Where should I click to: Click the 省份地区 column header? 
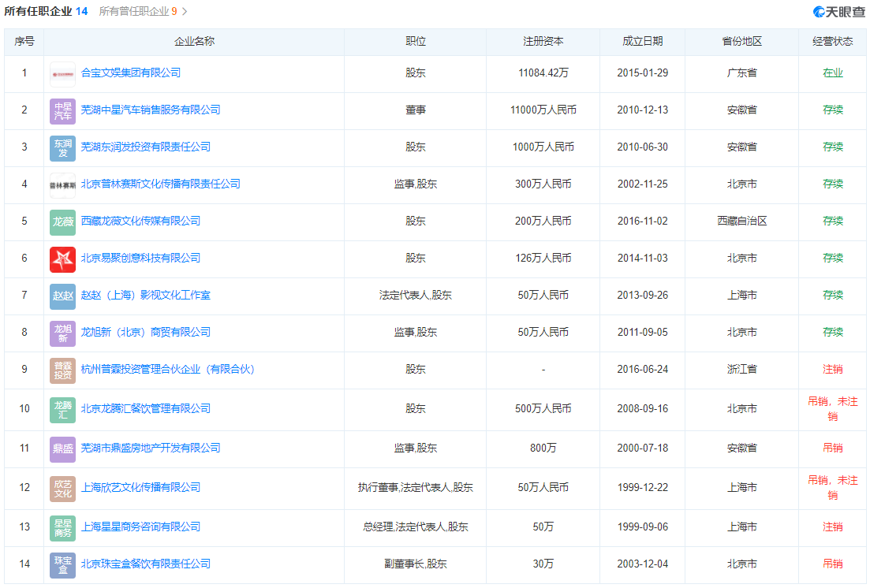coord(742,41)
